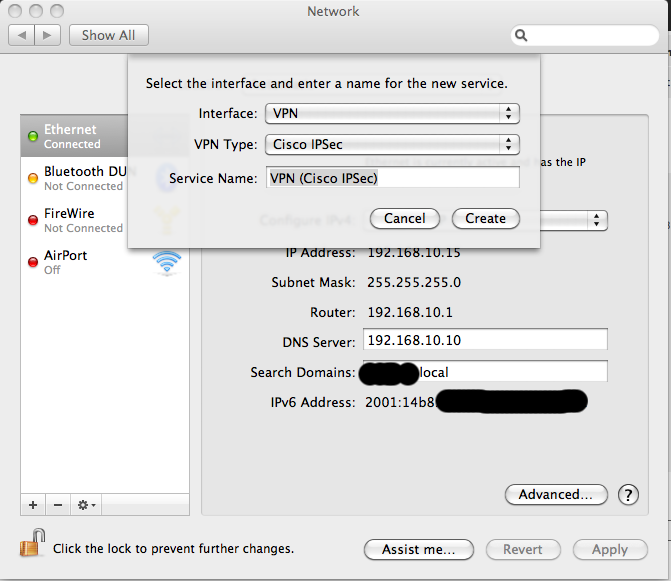Open the Configure IPv4 dropdown

coord(573,220)
